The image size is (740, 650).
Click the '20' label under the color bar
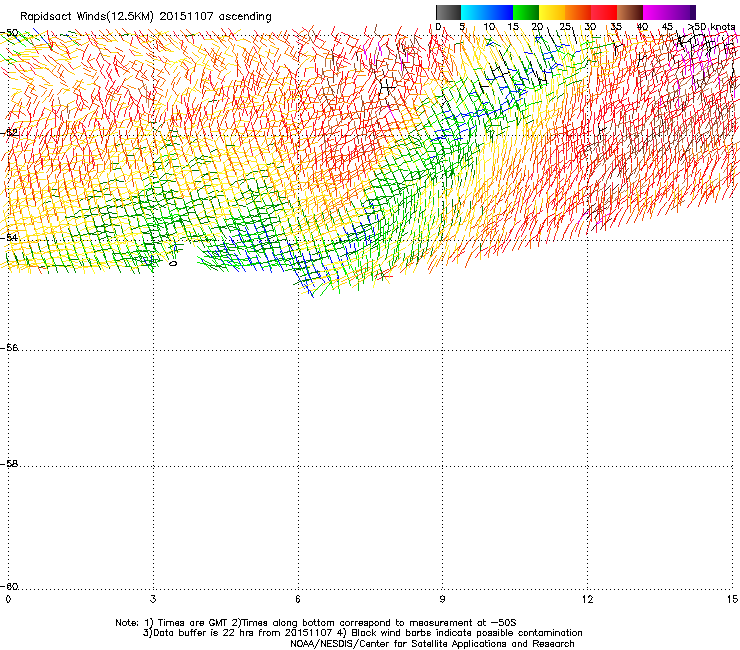(537, 27)
